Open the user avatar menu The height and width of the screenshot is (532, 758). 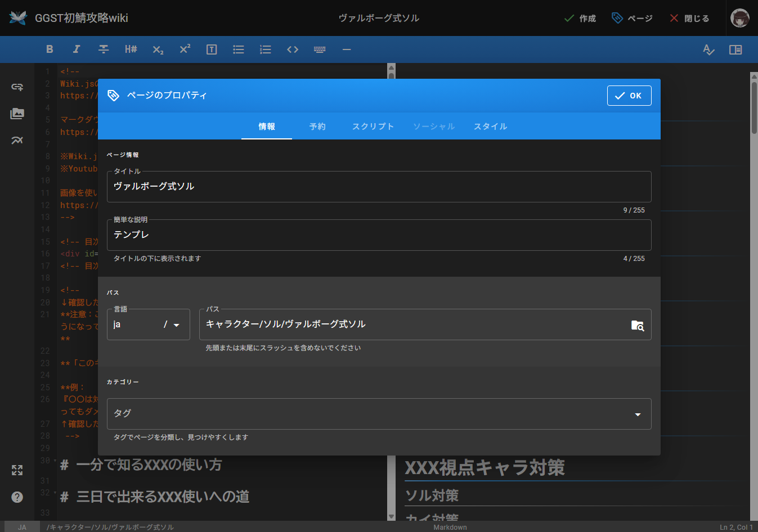[740, 18]
